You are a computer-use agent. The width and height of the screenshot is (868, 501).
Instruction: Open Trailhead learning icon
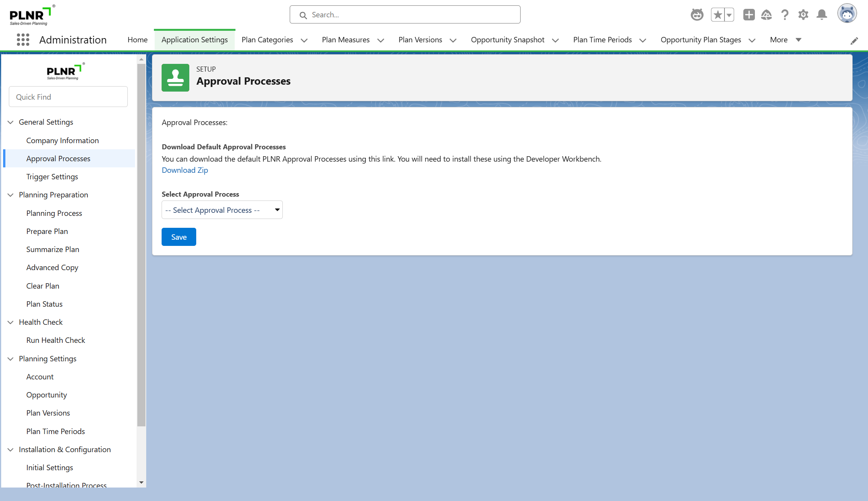click(x=766, y=15)
